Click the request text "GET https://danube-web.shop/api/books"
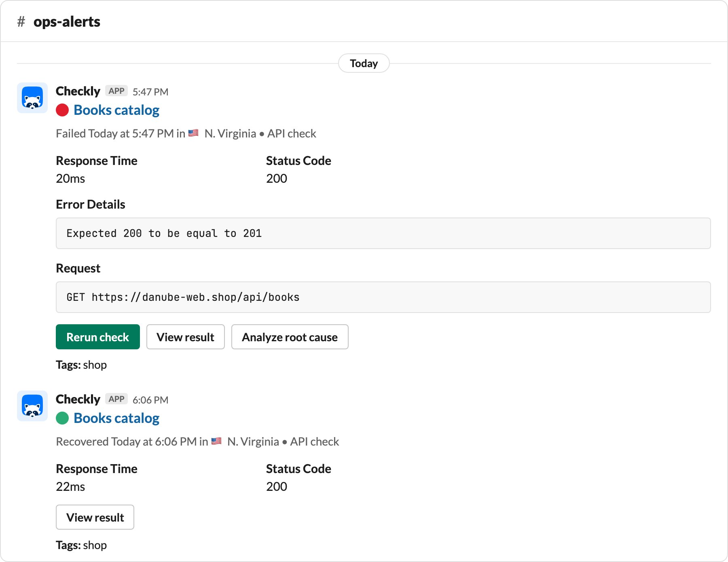Image resolution: width=728 pixels, height=562 pixels. (x=183, y=297)
